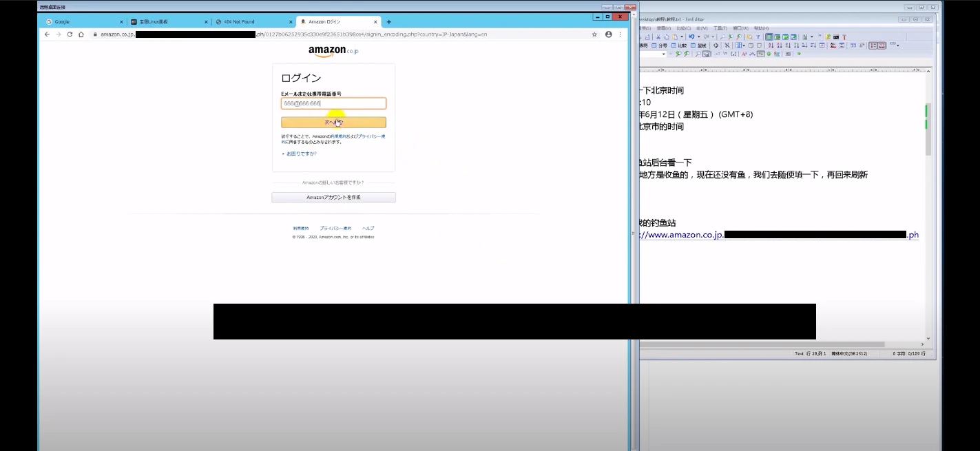Click the command prompt icon in EmEditor toolbar
980x451 pixels.
click(x=836, y=37)
